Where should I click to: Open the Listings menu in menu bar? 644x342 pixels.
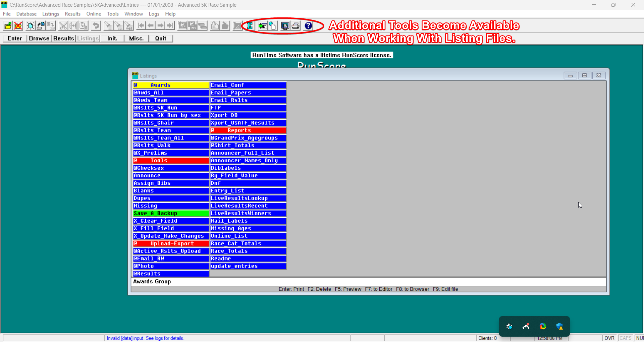tap(51, 14)
